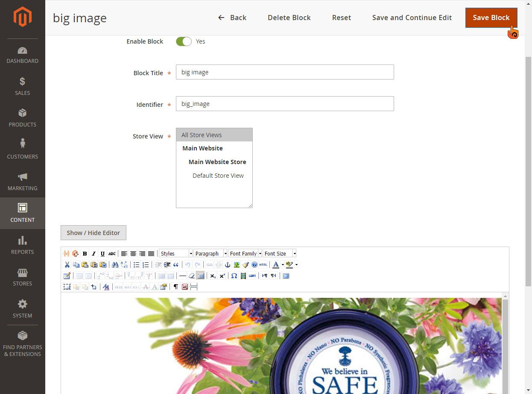
Task: Open the Edit HTML Source view
Action: 263,264
